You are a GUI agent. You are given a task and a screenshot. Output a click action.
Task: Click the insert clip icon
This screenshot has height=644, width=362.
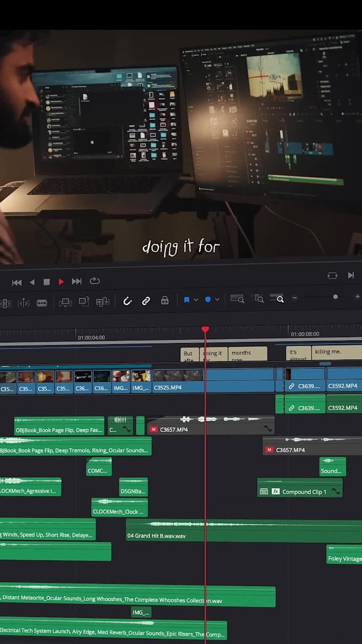(65, 302)
